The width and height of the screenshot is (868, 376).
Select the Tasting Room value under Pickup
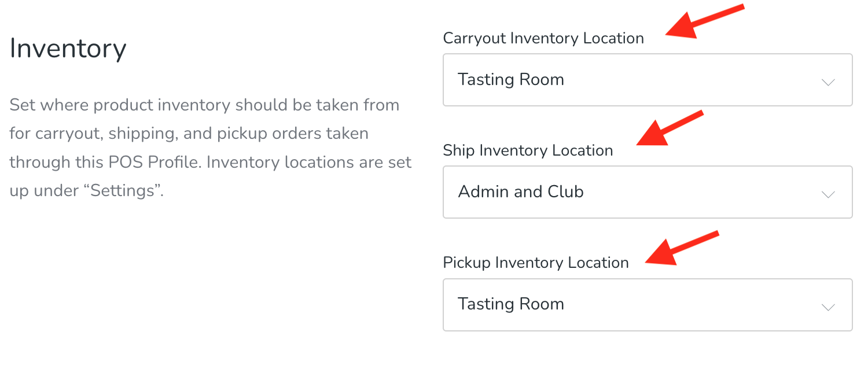click(511, 304)
